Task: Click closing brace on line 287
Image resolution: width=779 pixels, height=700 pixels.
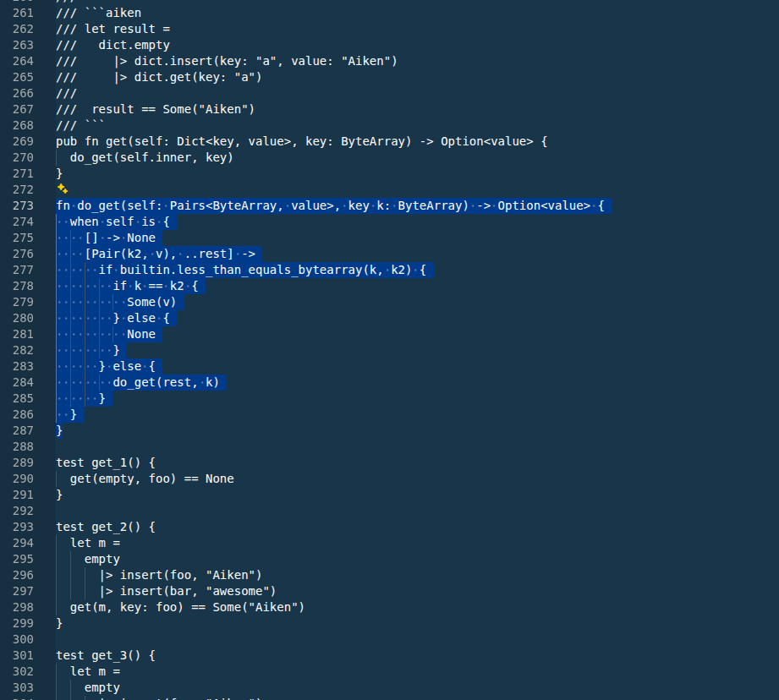Action: click(59, 430)
